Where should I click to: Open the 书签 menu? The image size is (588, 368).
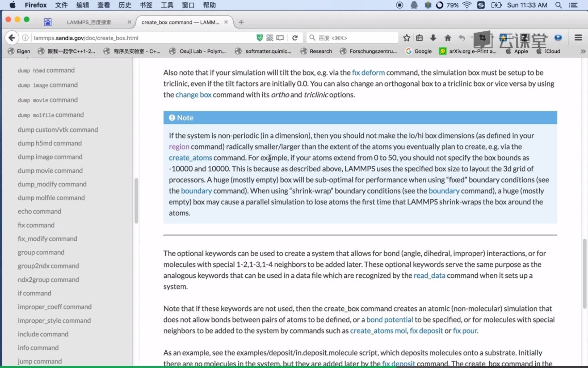[146, 5]
